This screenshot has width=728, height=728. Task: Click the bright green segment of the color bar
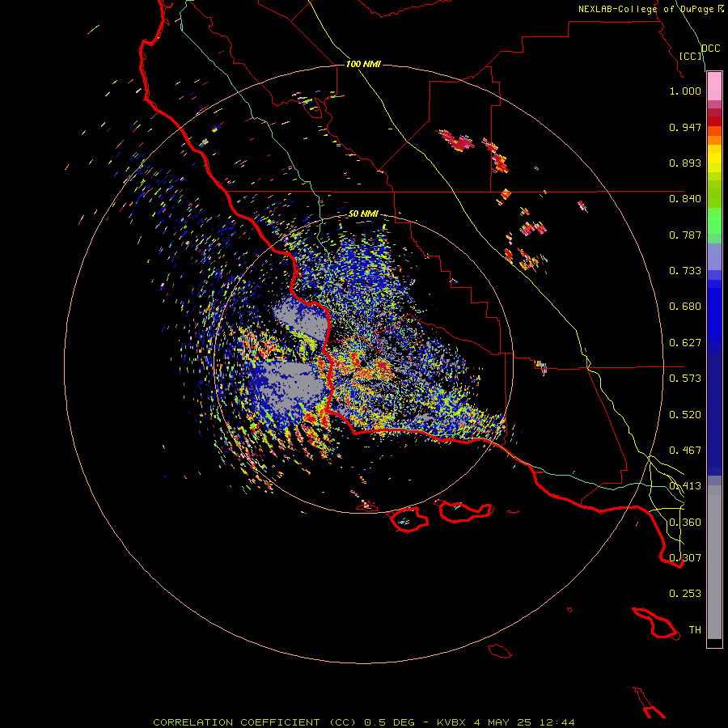(x=714, y=221)
